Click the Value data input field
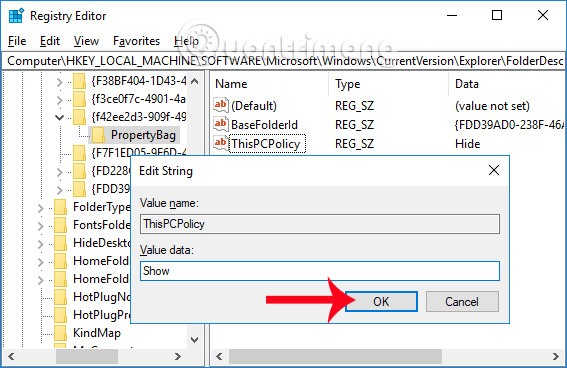 [320, 271]
